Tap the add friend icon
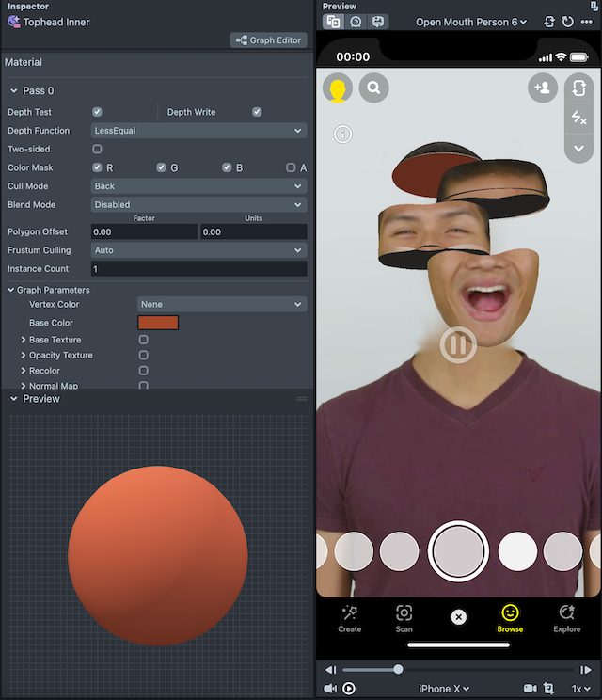The width and height of the screenshot is (602, 700). (543, 88)
